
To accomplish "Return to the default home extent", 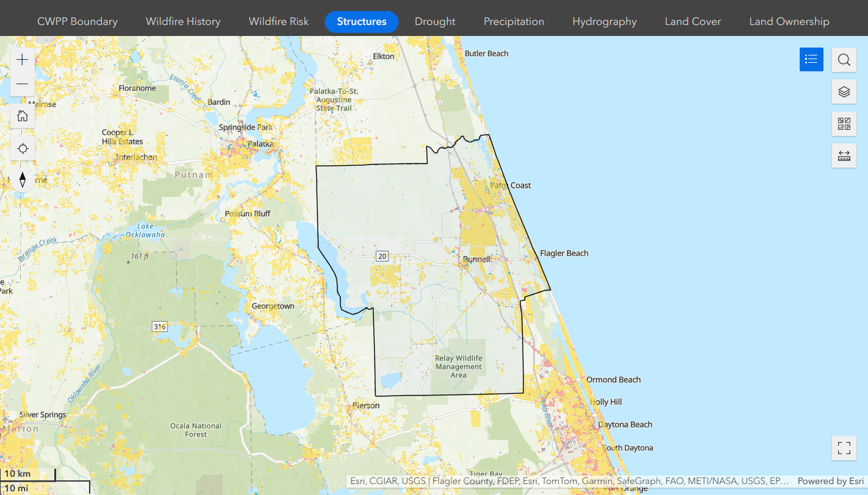I will coord(23,116).
